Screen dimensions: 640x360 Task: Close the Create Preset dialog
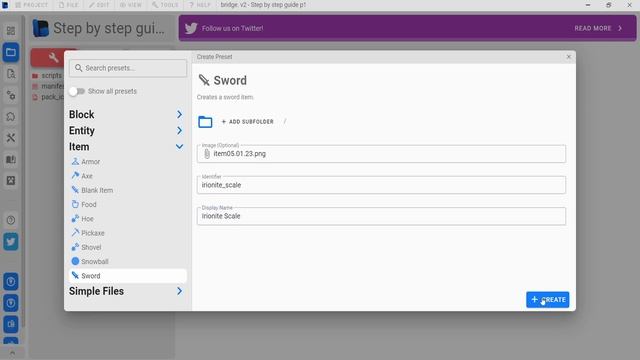click(x=569, y=57)
